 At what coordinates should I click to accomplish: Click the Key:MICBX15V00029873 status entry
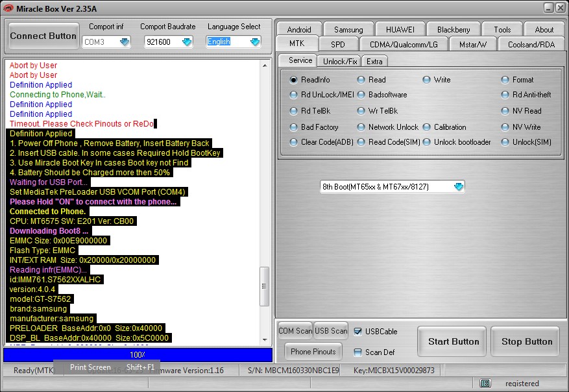point(394,370)
